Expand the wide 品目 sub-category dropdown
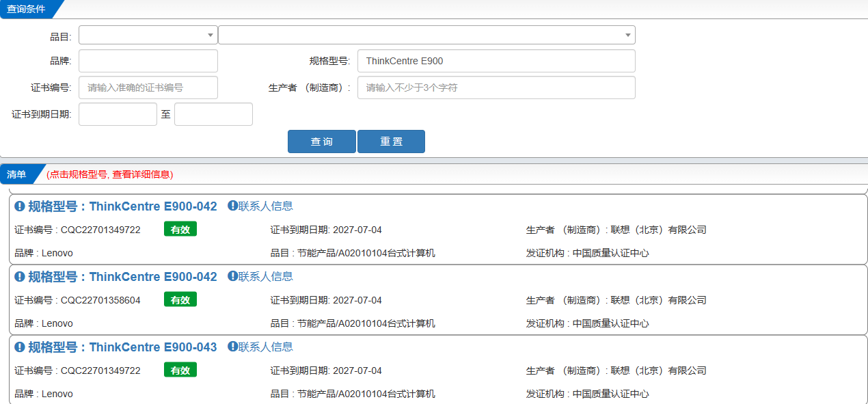This screenshot has width=868, height=404. [426, 35]
